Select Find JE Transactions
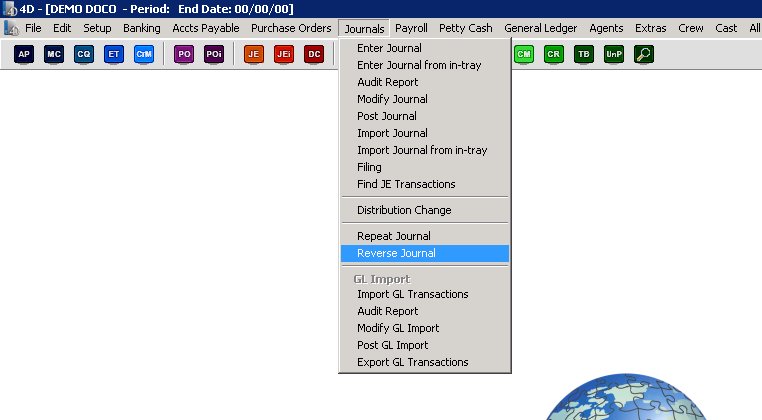 pos(425,184)
